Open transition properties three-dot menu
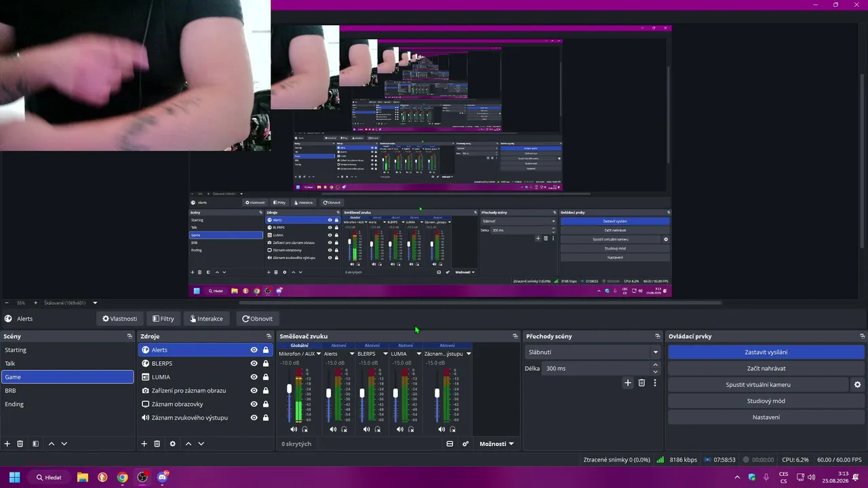Image resolution: width=868 pixels, height=488 pixels. click(x=655, y=383)
